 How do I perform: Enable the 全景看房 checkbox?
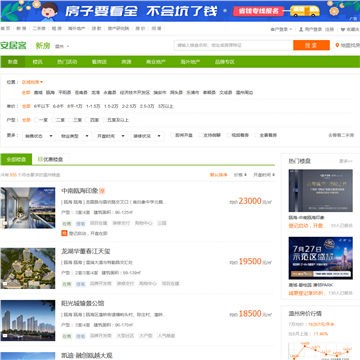[x=256, y=135]
